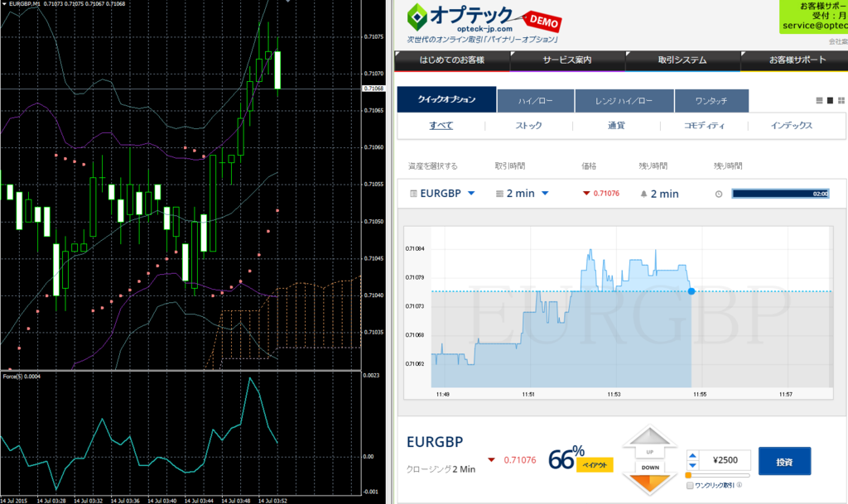Click the yellow ペイアウト payout badge
The image size is (848, 504).
[595, 465]
